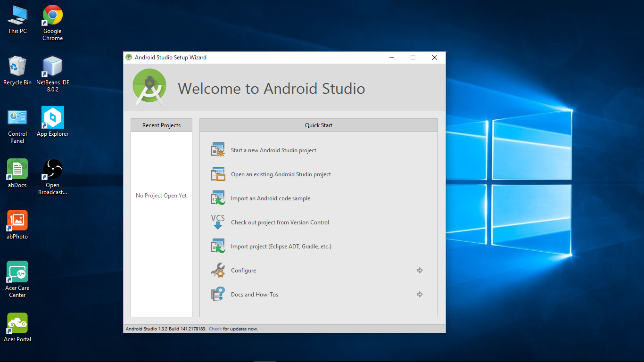Viewport: 644px width, 362px height.
Task: Click the Open an existing project folder icon
Action: tap(217, 174)
